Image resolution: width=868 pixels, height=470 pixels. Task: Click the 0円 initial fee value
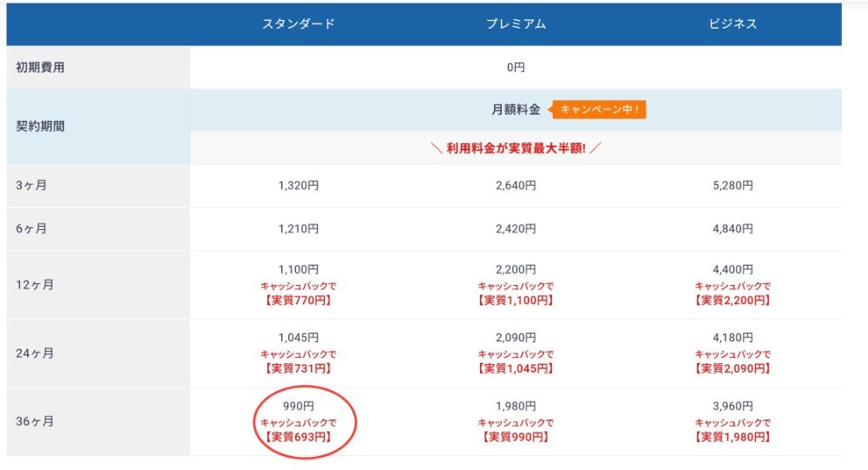pyautogui.click(x=516, y=67)
